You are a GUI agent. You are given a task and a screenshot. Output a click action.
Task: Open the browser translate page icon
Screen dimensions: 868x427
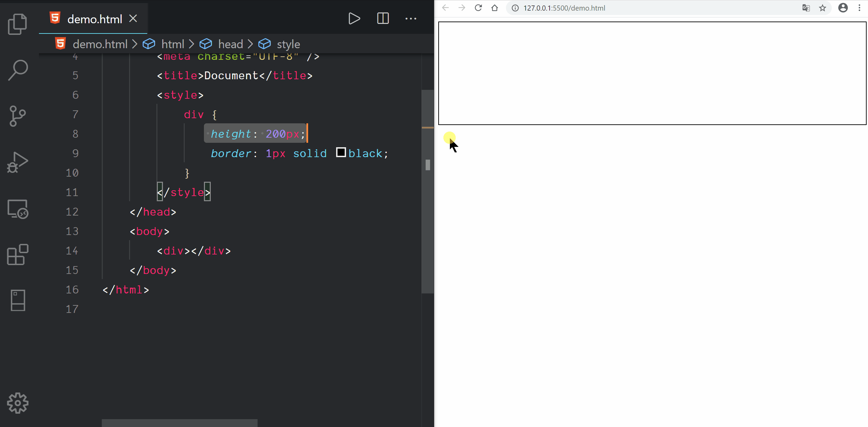point(806,8)
